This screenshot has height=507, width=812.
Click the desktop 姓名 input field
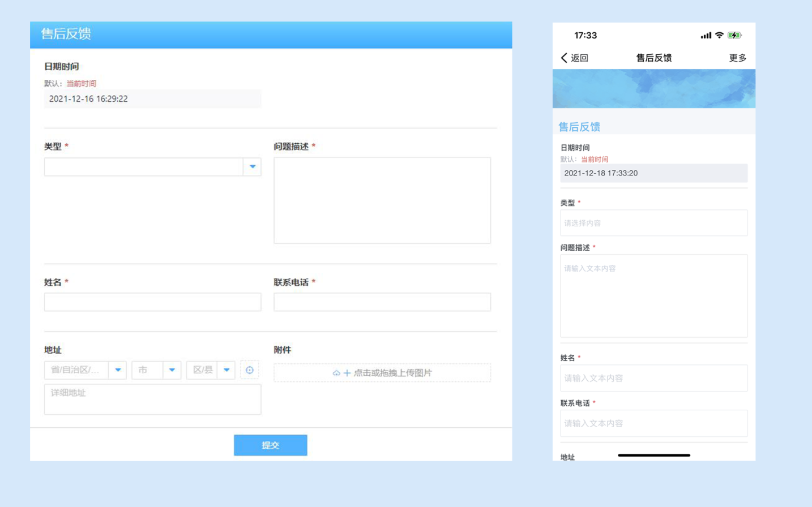coord(152,302)
